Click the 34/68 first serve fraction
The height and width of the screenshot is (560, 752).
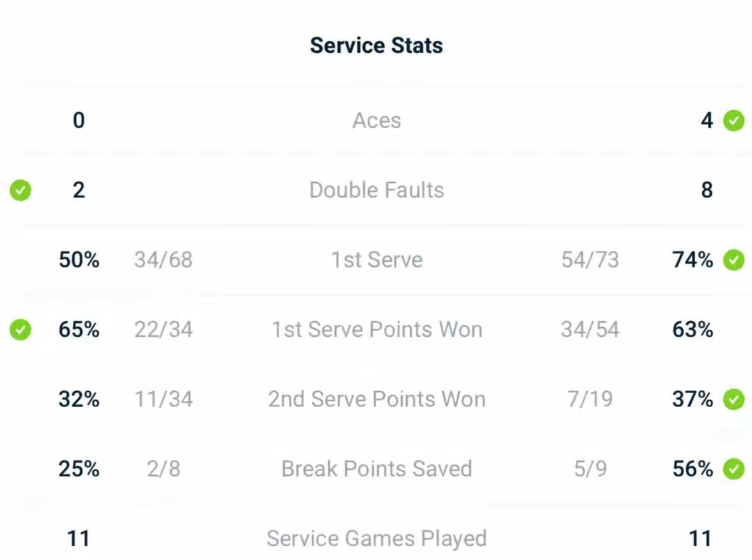pos(163,260)
